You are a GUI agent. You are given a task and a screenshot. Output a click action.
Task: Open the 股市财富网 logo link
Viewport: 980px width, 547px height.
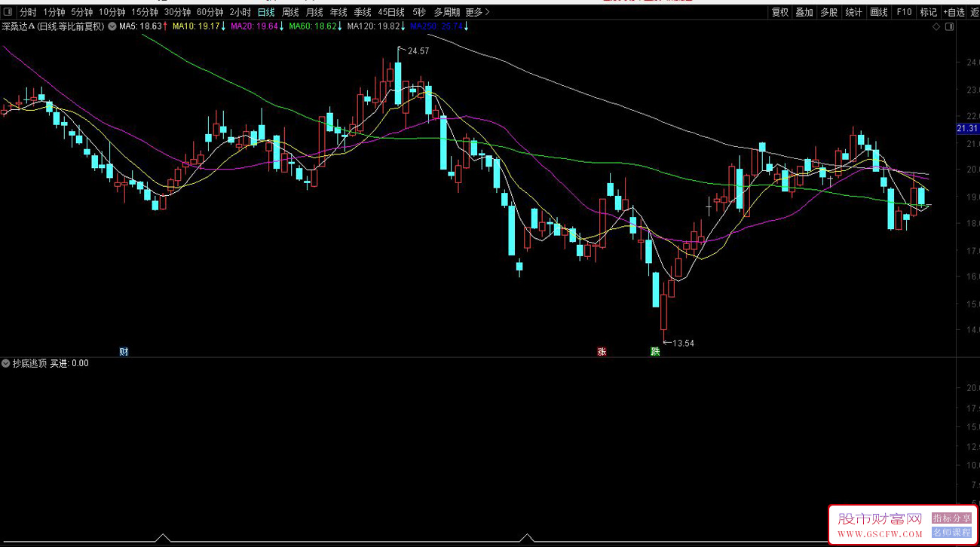coord(880,518)
